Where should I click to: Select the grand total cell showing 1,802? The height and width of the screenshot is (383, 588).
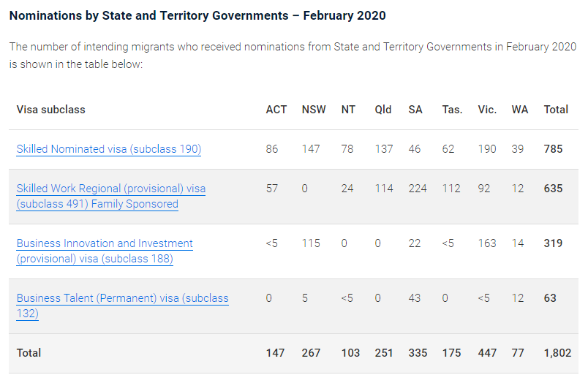[x=556, y=353]
